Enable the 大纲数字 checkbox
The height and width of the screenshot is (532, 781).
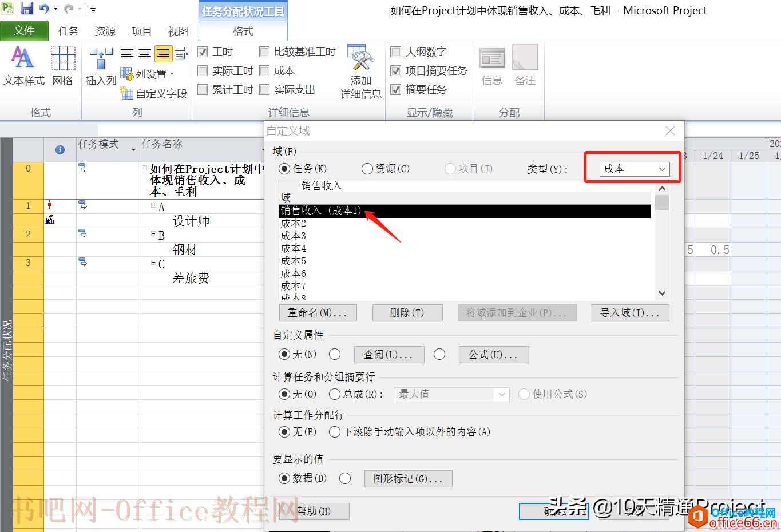coord(395,52)
